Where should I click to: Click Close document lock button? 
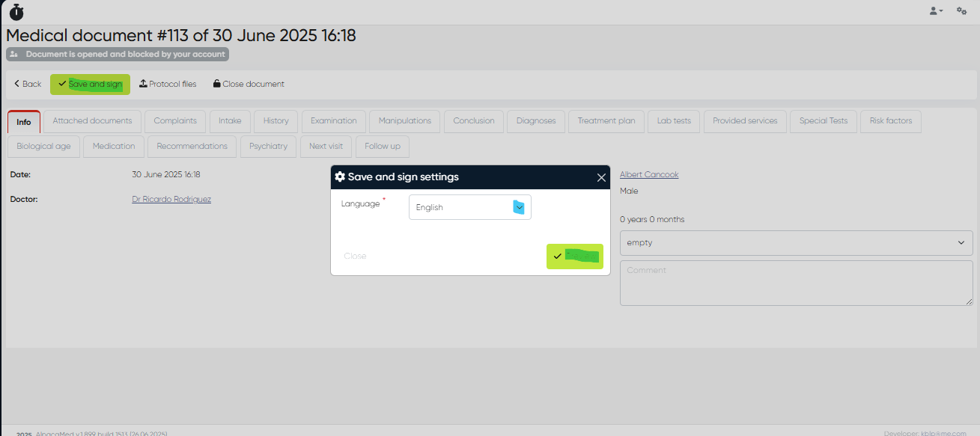(x=249, y=85)
